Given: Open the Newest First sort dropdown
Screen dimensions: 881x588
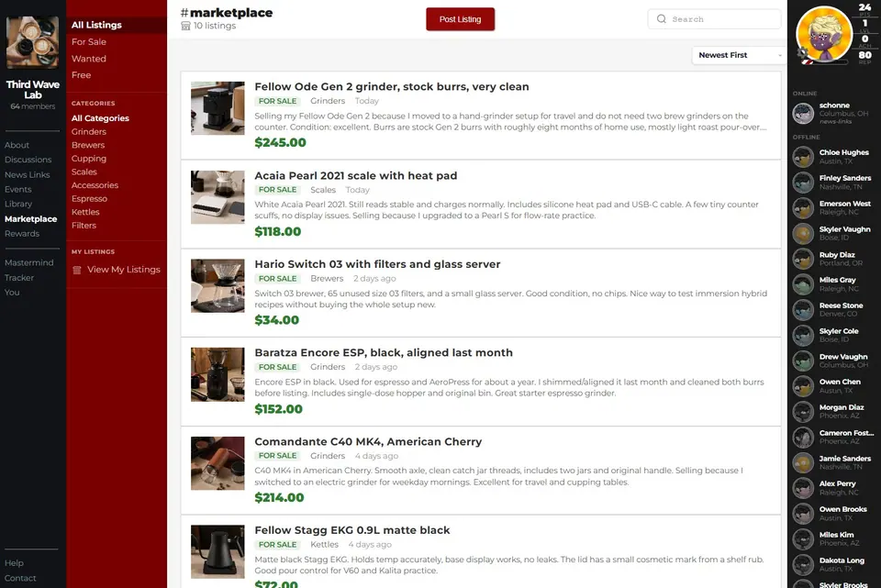Looking at the screenshot, I should pyautogui.click(x=739, y=55).
